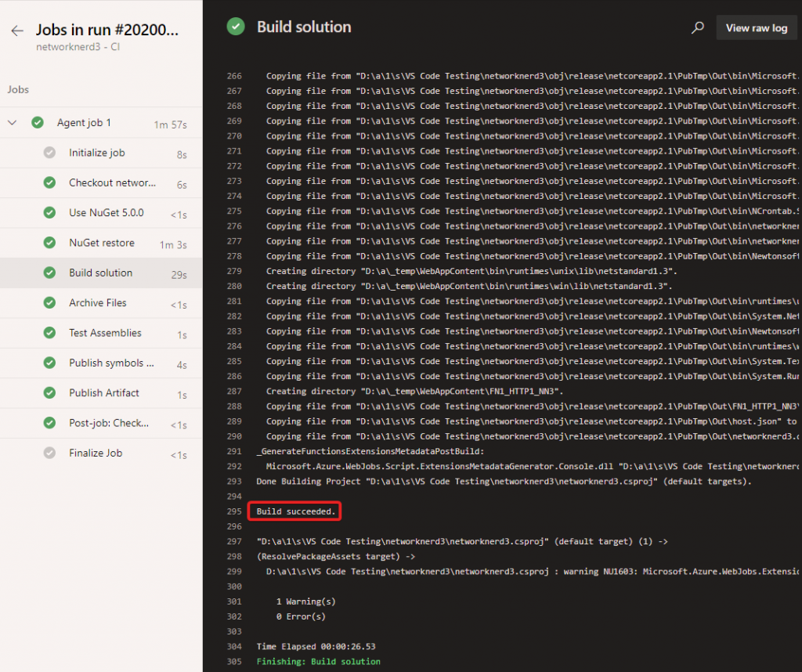This screenshot has height=672, width=802.
Task: Click the Jobs section label
Action: click(18, 89)
